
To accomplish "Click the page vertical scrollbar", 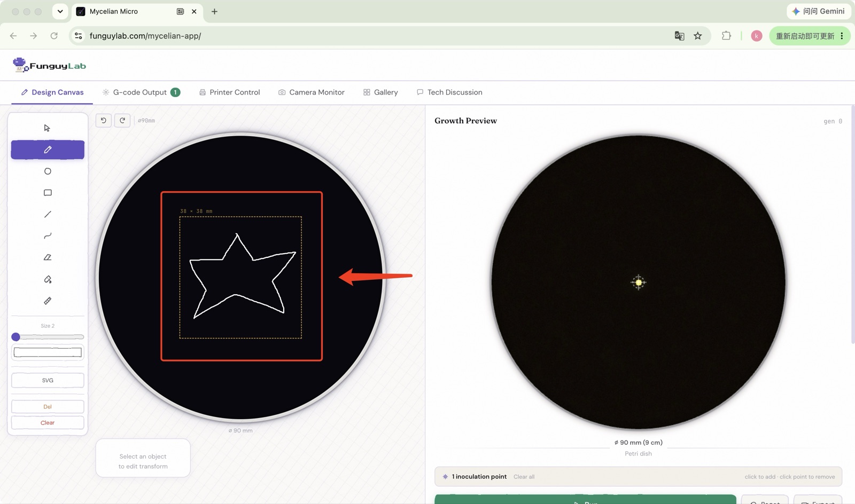I will point(852,224).
